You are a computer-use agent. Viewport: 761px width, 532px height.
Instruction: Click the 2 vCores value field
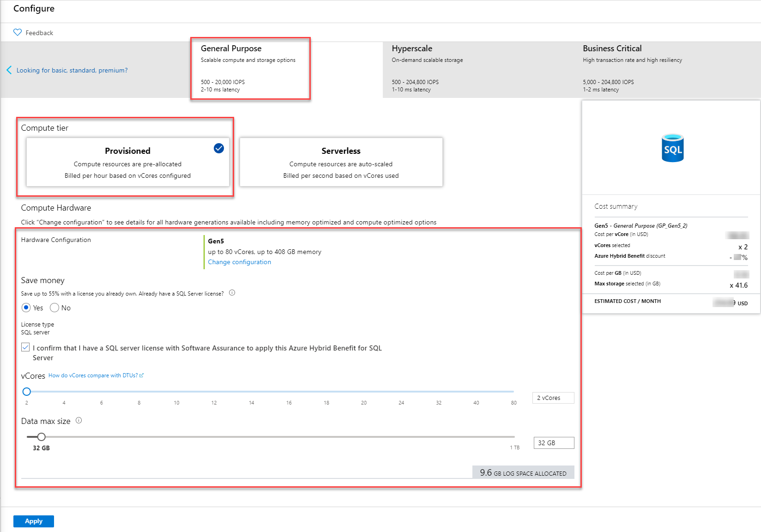click(x=553, y=398)
